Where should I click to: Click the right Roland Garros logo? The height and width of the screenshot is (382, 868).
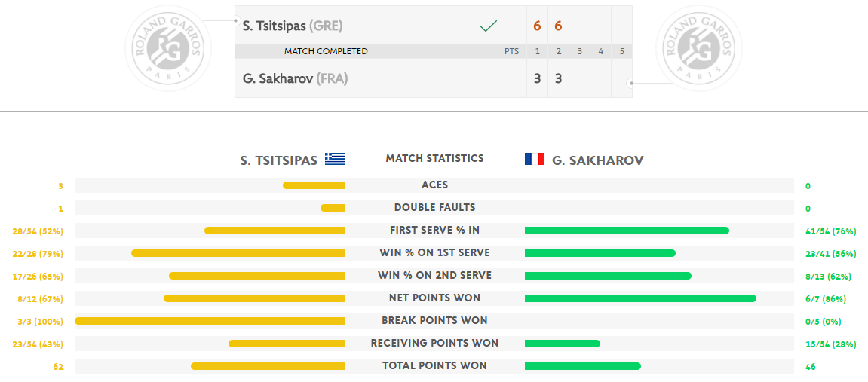698,48
